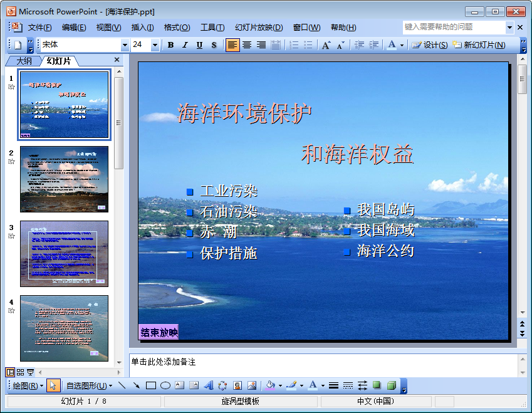Increase font size with the large A icon
The image size is (532, 413).
pyautogui.click(x=326, y=44)
